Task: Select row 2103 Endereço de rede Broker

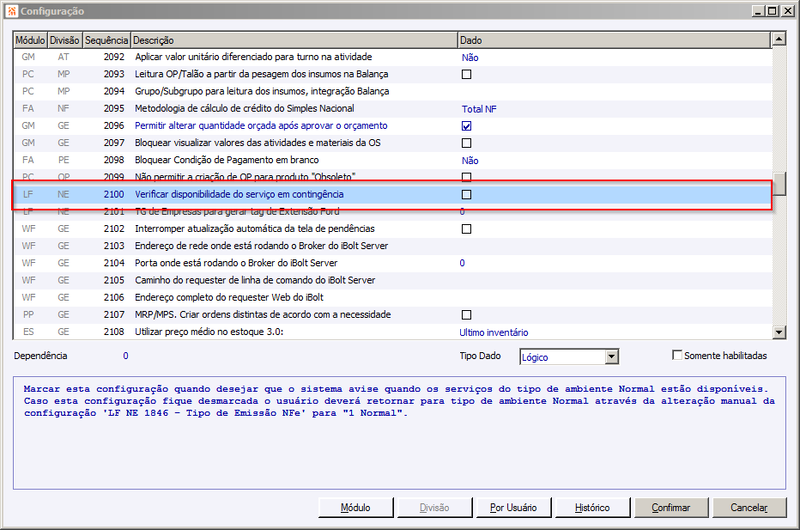Action: [x=392, y=246]
